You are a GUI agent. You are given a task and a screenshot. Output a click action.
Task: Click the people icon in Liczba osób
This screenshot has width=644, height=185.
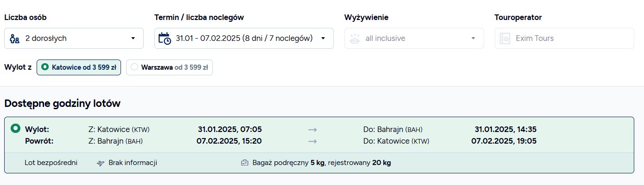pos(15,39)
